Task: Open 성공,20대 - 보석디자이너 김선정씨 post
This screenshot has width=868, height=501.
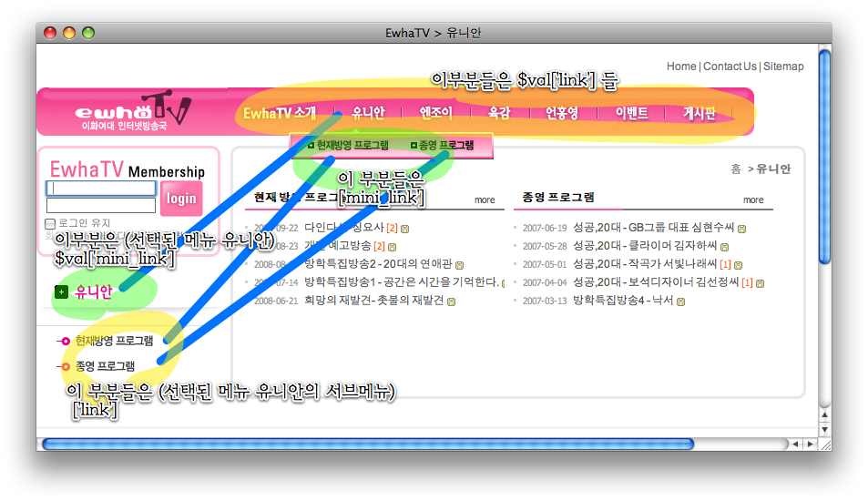Action: point(656,282)
